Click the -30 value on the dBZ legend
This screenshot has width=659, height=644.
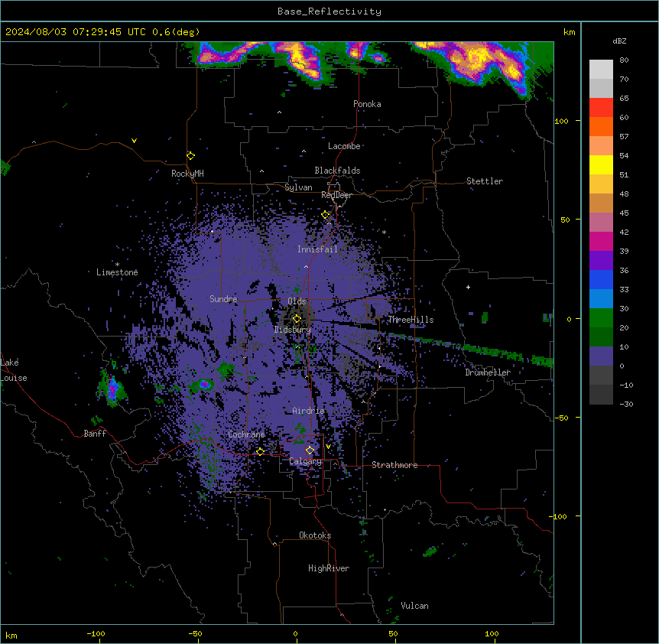pyautogui.click(x=626, y=404)
